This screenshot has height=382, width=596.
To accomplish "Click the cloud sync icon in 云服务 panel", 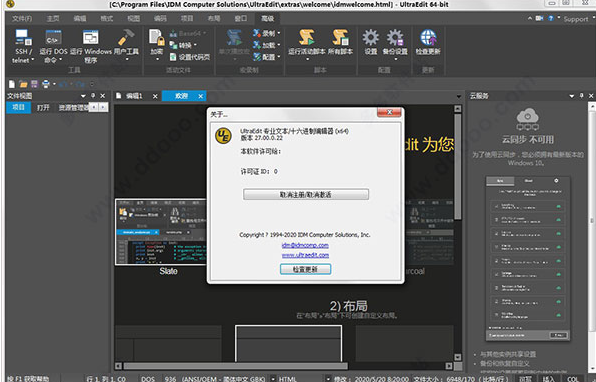I will [527, 119].
